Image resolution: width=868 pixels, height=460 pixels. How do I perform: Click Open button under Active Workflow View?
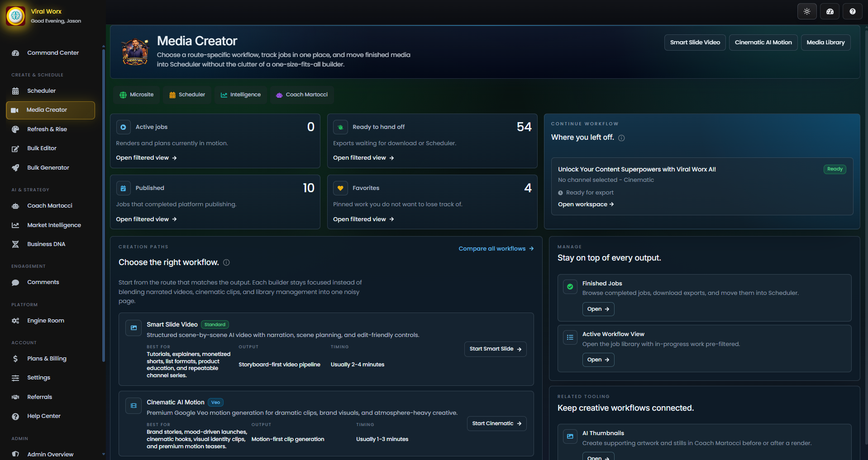[598, 360]
